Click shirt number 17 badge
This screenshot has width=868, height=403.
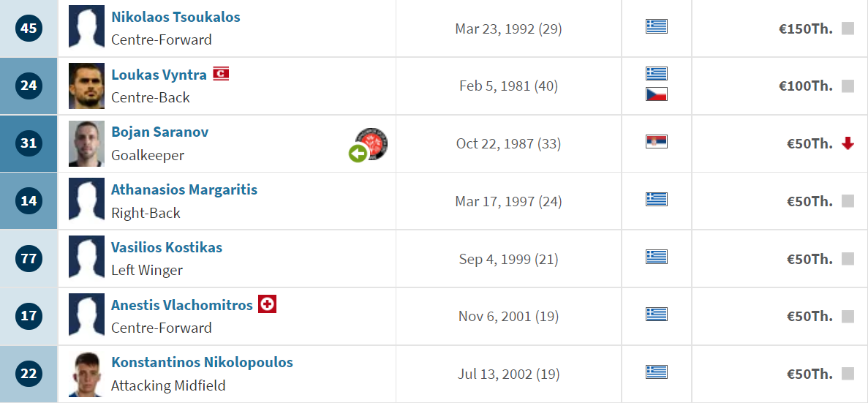tap(29, 316)
